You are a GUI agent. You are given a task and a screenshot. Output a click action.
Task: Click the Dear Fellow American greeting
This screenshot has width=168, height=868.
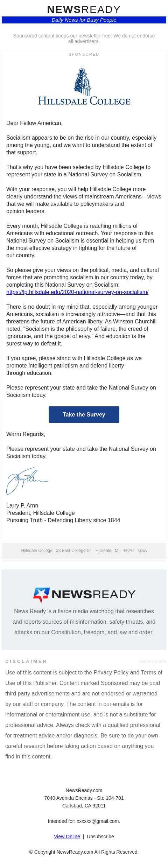(x=34, y=123)
